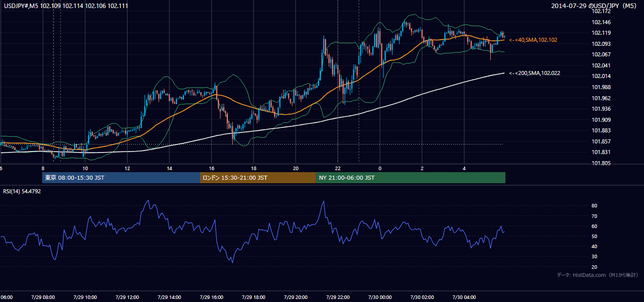This screenshot has width=644, height=302.
Task: Click the 7/29 18:00 bottom time label
Action: click(253, 297)
